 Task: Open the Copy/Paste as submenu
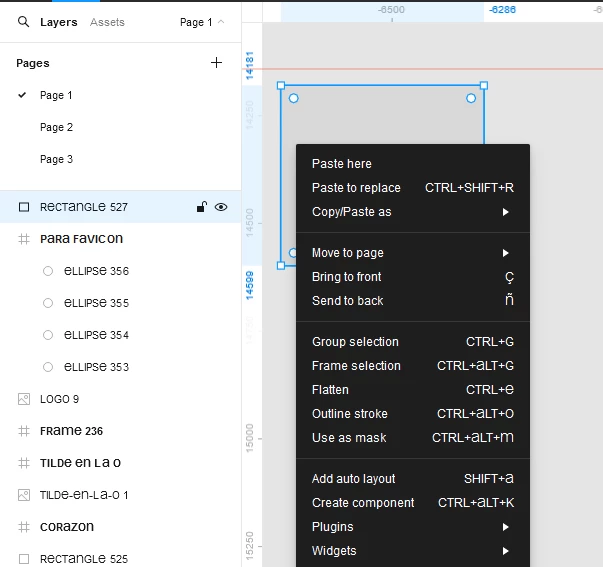tap(413, 212)
